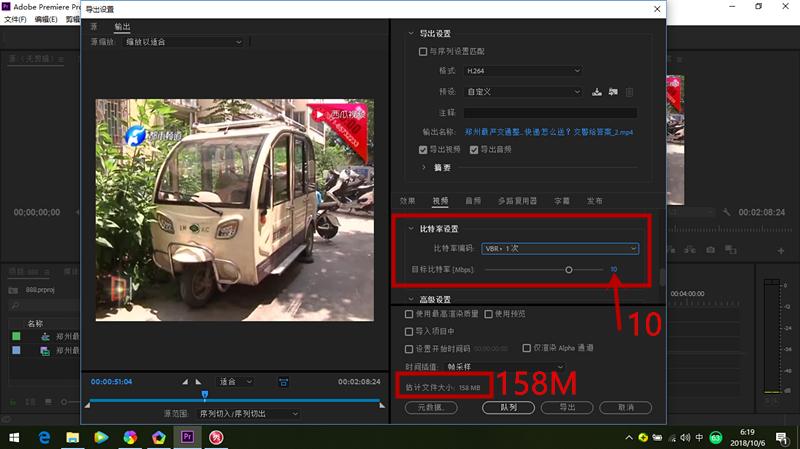Open File Explorer from taskbar
Screen dimensions: 800x449
pos(73,437)
